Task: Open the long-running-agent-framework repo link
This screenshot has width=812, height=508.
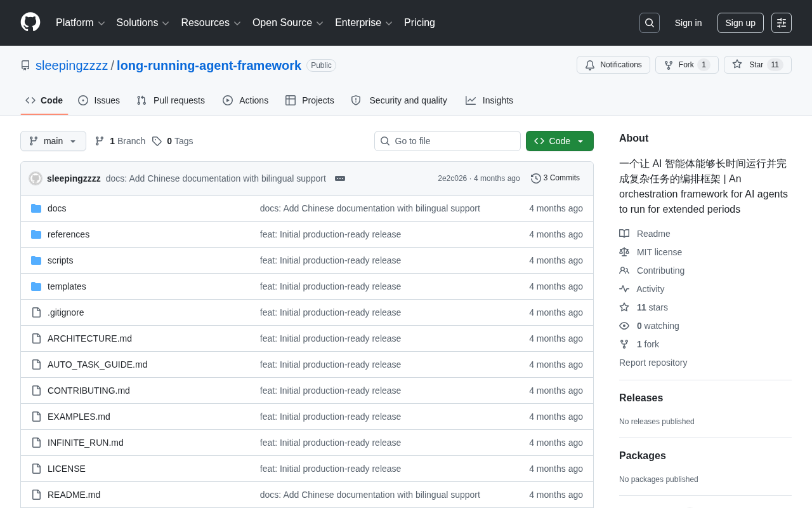Action: [x=209, y=65]
